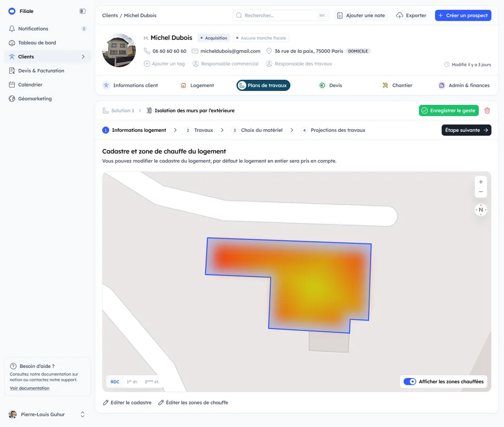Screen dimensions: 504x427
Task: Select the Plans de travaux tab
Action: [263, 86]
